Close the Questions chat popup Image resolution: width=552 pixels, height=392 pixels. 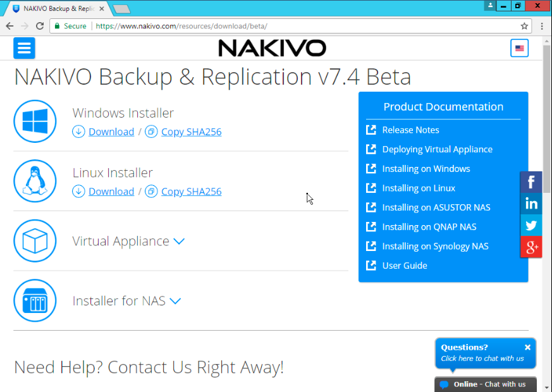point(527,347)
